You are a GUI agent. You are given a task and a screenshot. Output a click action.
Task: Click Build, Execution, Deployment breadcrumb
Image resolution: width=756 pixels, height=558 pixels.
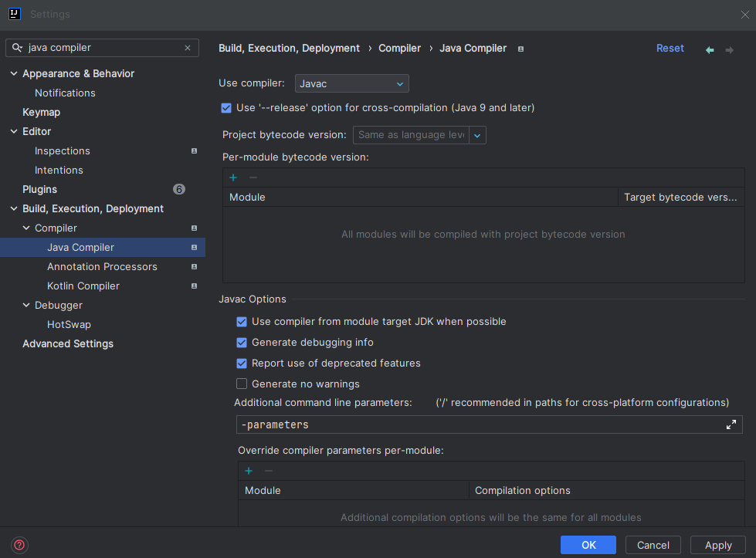click(290, 48)
